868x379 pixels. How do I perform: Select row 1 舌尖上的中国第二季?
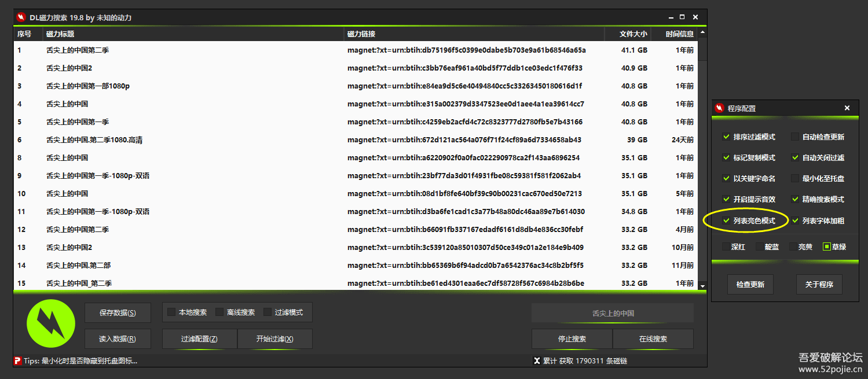coord(356,50)
